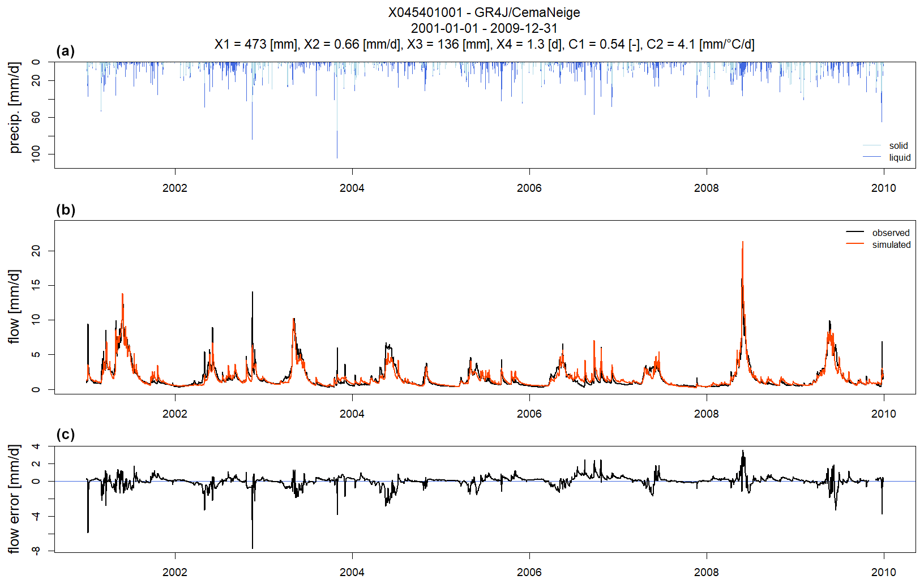Select the "solid" precipitation legend entry
Screen dimensions: 924x584
898,145
